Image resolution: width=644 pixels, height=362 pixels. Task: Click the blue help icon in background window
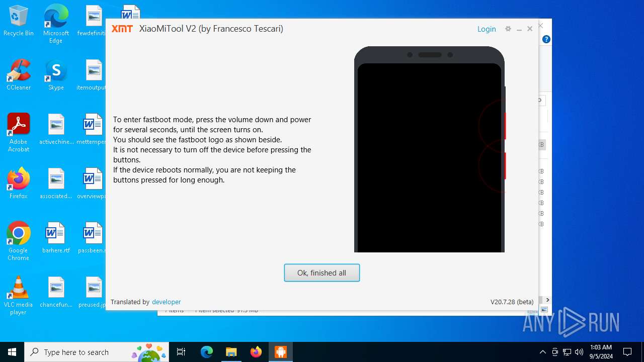pos(546,39)
